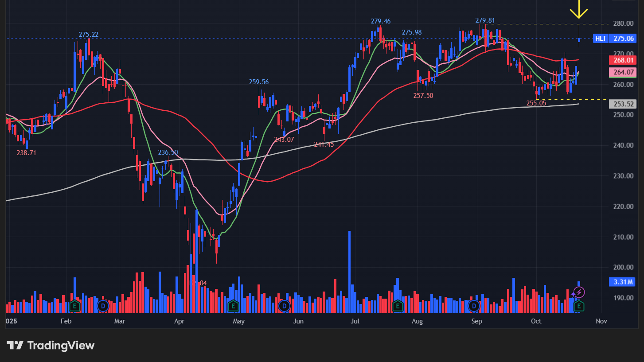644x362 pixels.
Task: Open the purple lightning quick-action icon near latest bar
Action: coord(578,292)
